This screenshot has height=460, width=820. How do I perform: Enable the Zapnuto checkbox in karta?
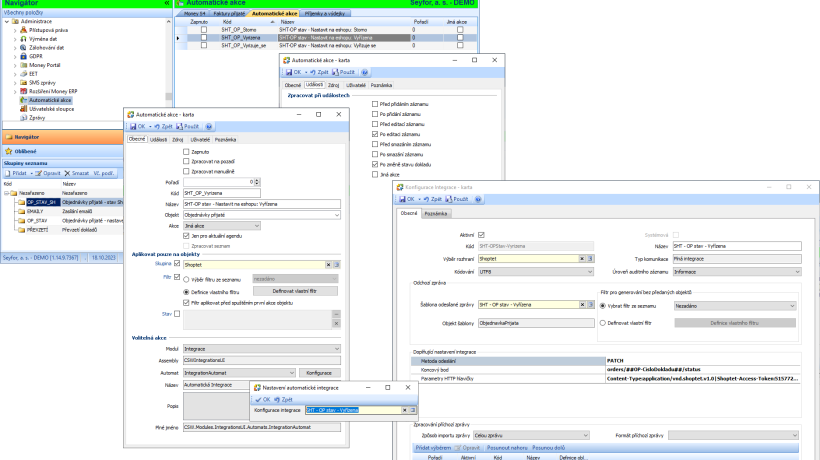point(186,152)
